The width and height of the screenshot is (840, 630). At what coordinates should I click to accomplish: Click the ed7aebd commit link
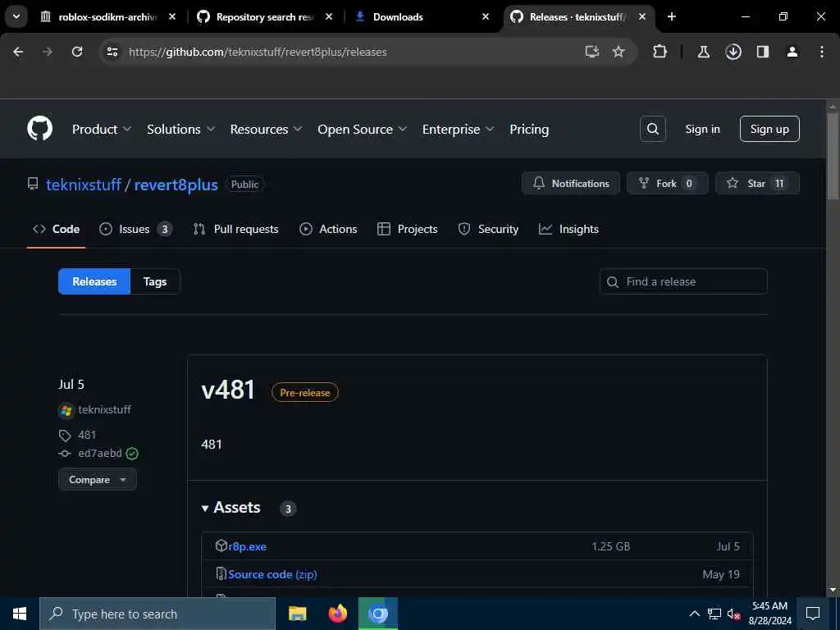pyautogui.click(x=100, y=453)
